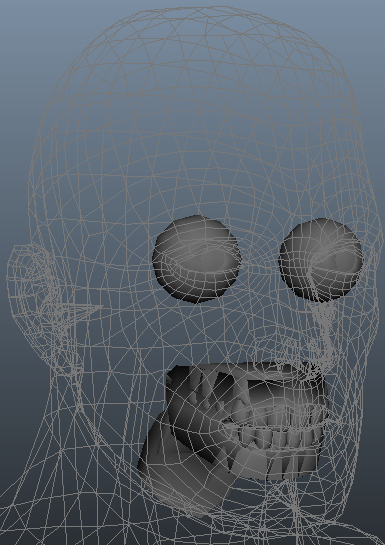Select the right shaded eyeball sphere
Viewport: 385px width, 545px height.
pos(321,259)
